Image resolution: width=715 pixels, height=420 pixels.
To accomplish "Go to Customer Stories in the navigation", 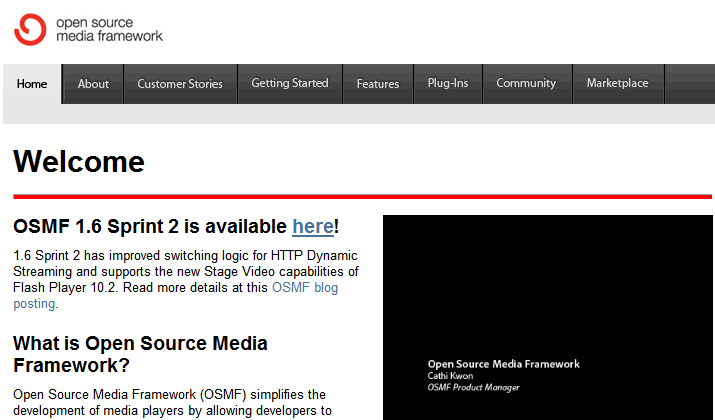I will 180,84.
